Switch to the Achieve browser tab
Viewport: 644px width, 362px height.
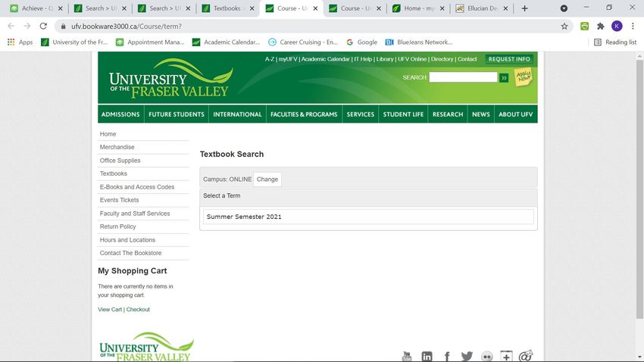click(36, 8)
